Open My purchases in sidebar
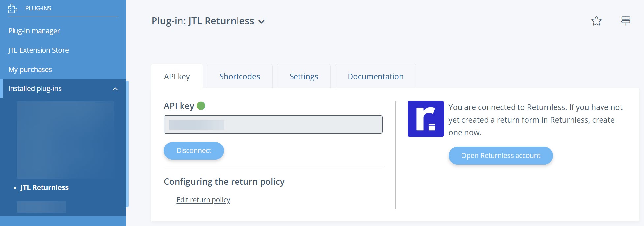Screen dimensions: 644x226 pyautogui.click(x=30, y=70)
